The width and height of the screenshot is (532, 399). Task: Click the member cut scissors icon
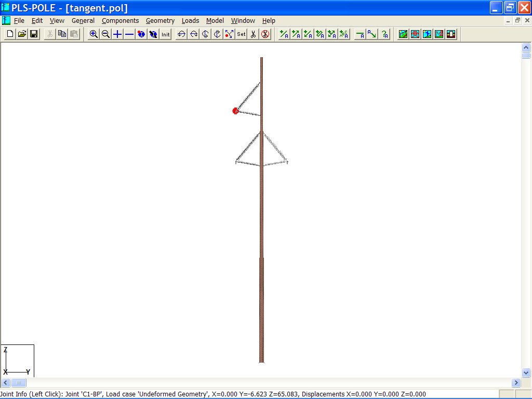point(252,34)
